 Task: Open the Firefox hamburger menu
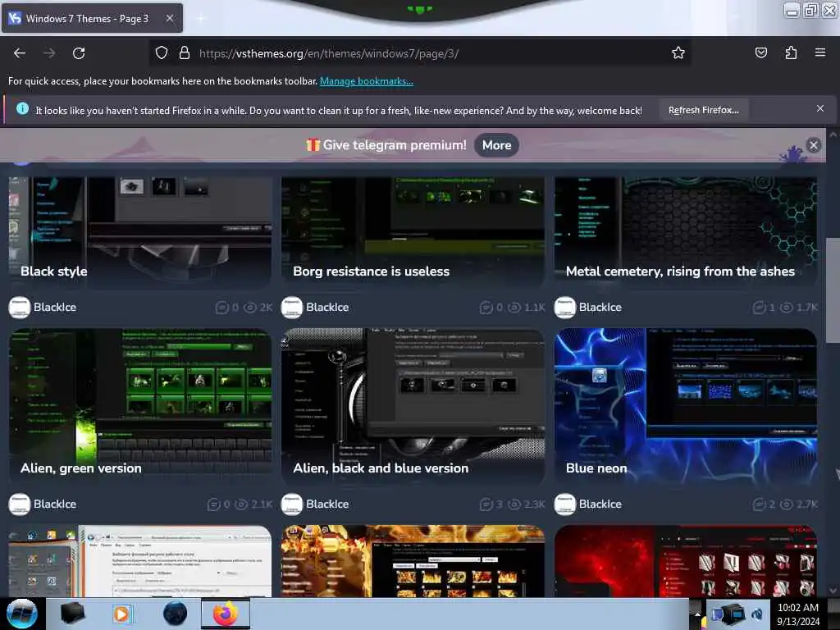(819, 52)
